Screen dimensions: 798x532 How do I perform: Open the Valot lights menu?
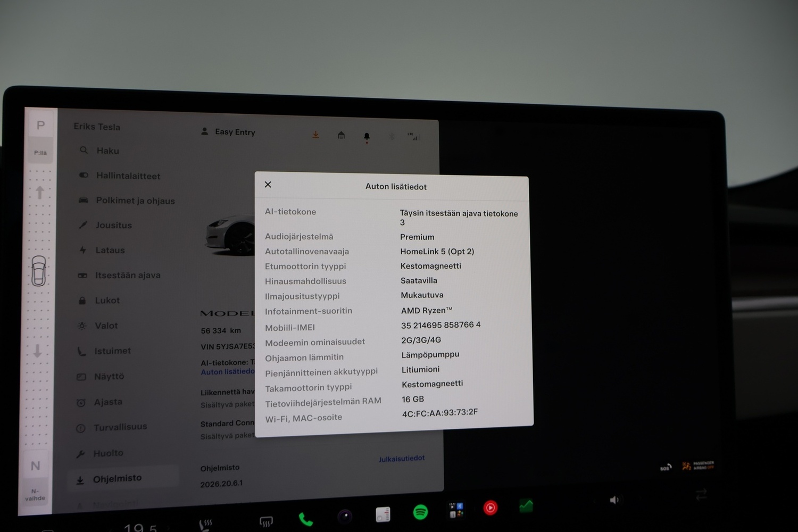point(97,326)
